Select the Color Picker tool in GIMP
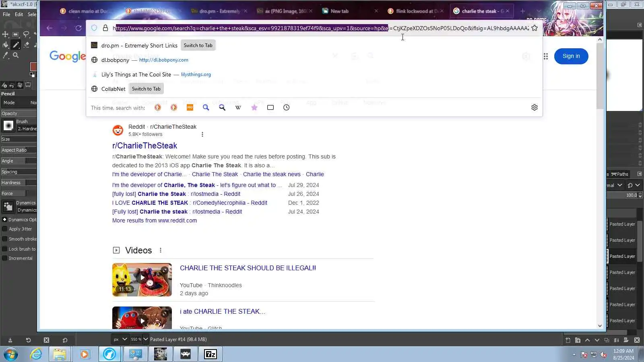 pyautogui.click(x=6, y=55)
